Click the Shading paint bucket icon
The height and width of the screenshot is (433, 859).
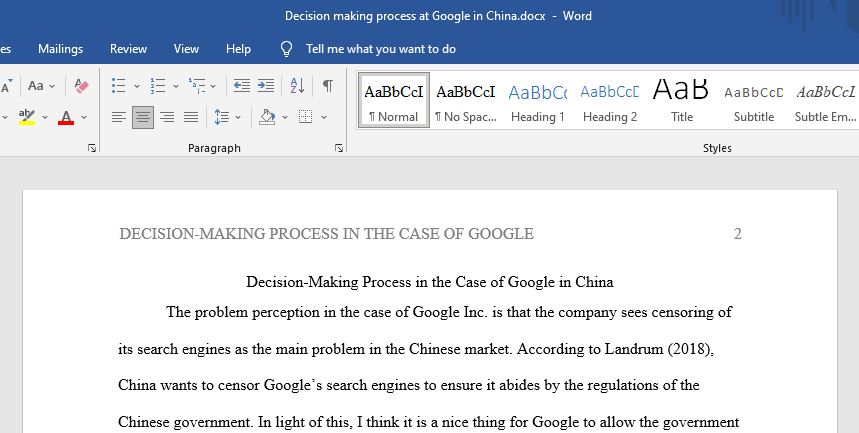point(267,117)
